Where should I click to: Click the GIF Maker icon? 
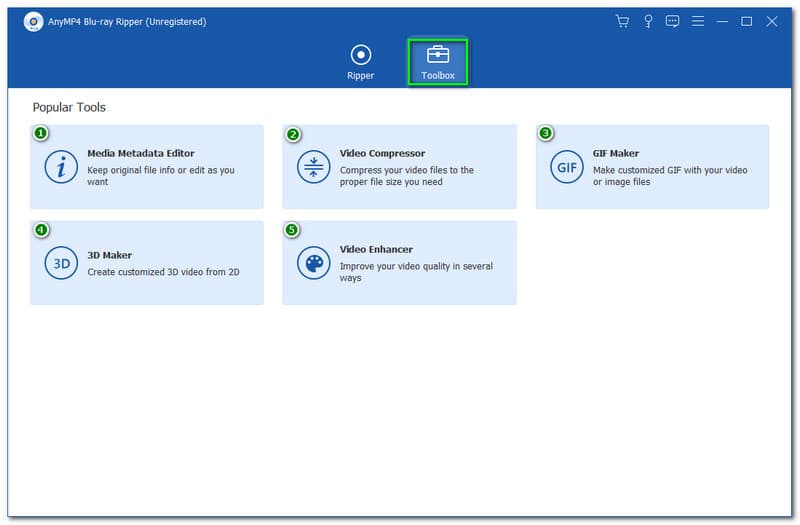pyautogui.click(x=567, y=167)
